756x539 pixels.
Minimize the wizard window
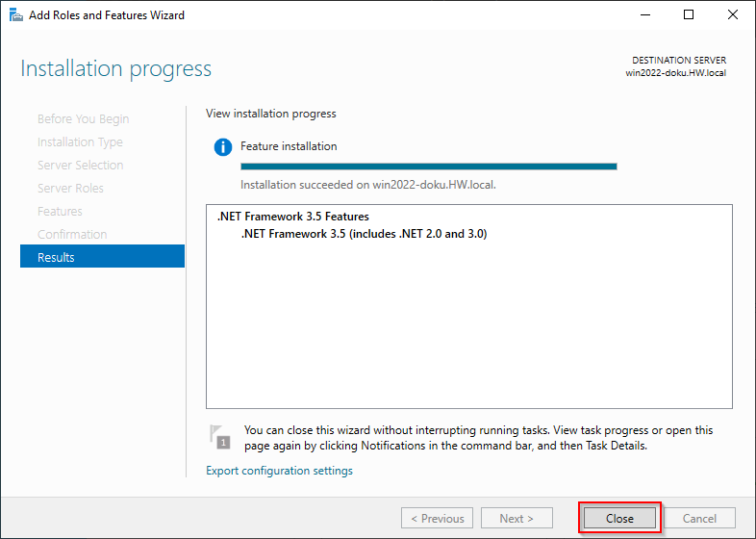click(x=645, y=15)
